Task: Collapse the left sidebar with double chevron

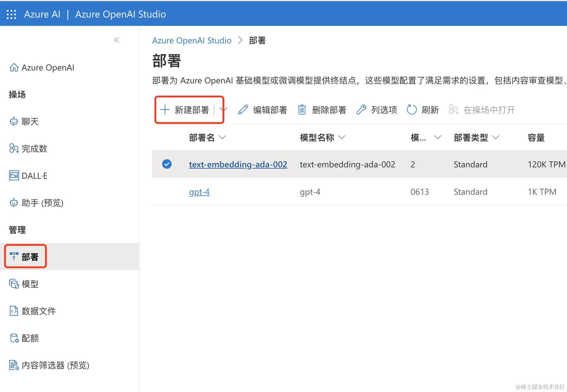Action: coord(116,40)
